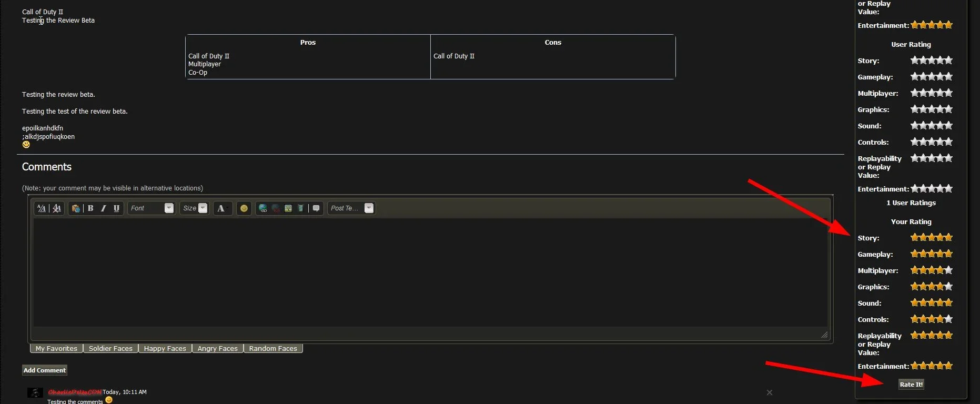
Task: Switch to the Soldier Faces tab
Action: coord(110,348)
